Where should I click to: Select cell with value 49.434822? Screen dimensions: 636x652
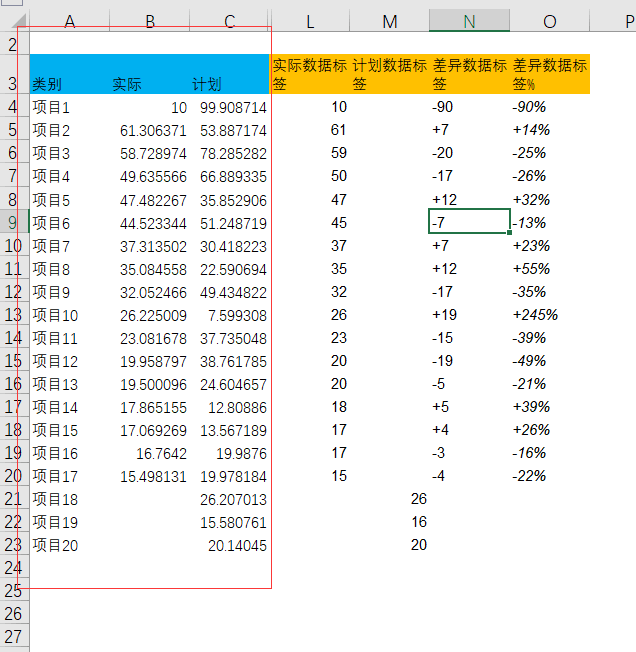click(x=229, y=292)
